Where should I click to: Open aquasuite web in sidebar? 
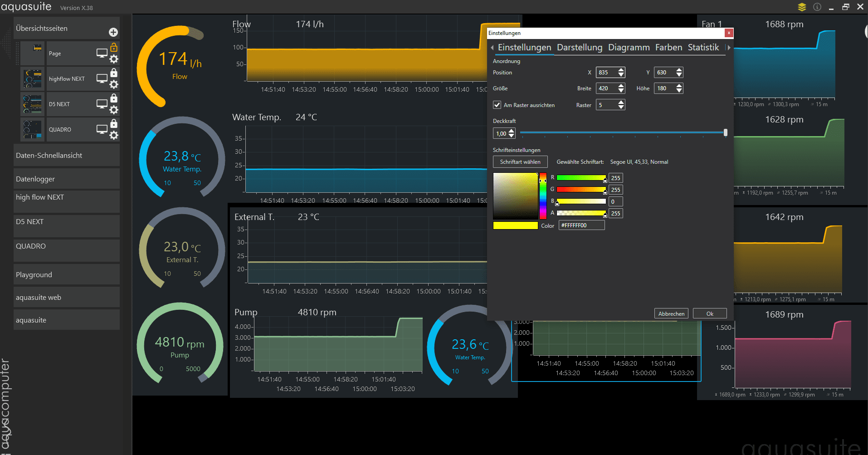pyautogui.click(x=67, y=297)
